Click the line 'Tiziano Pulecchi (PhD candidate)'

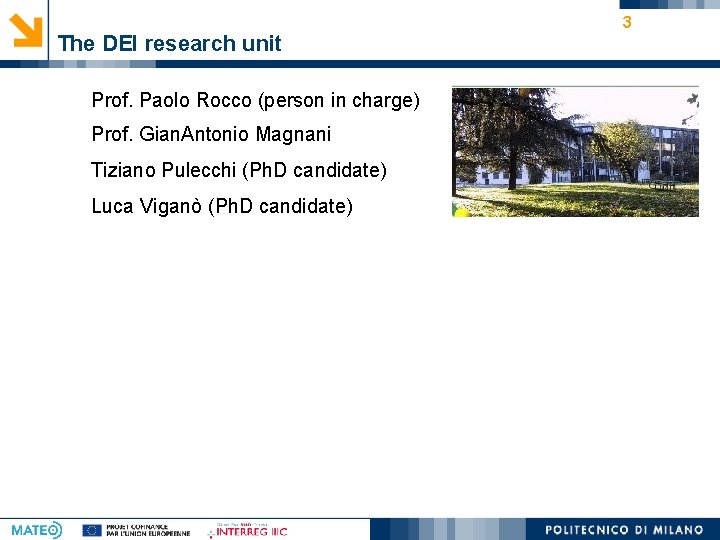239,170
